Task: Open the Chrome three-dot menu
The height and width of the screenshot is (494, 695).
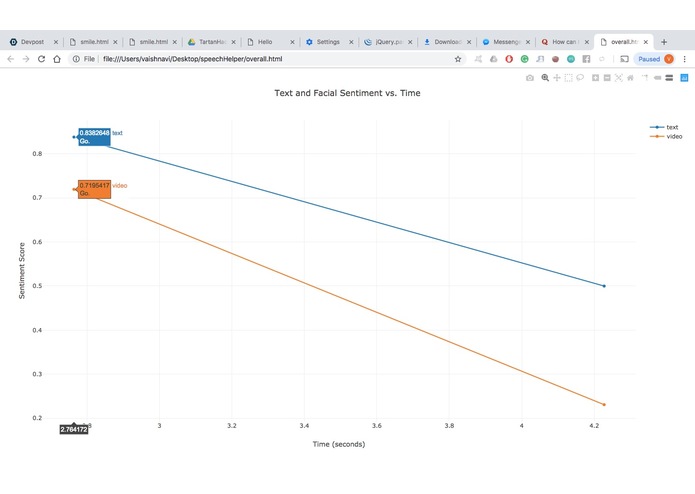Action: tap(684, 59)
